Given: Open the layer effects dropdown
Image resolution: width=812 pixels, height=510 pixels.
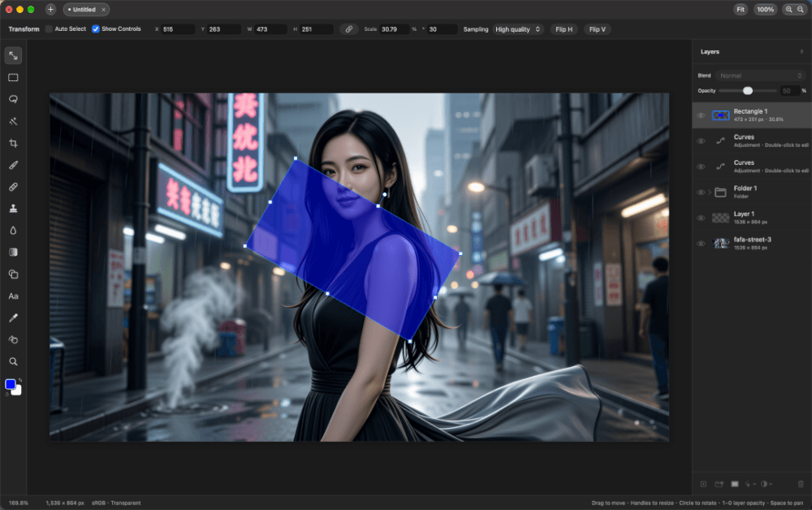Looking at the screenshot, I should coord(749,484).
